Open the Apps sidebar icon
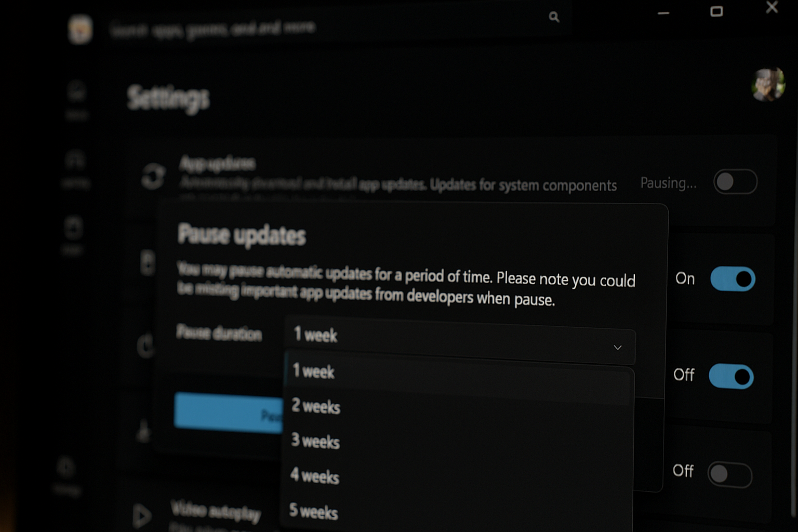The image size is (798, 532). 73,235
